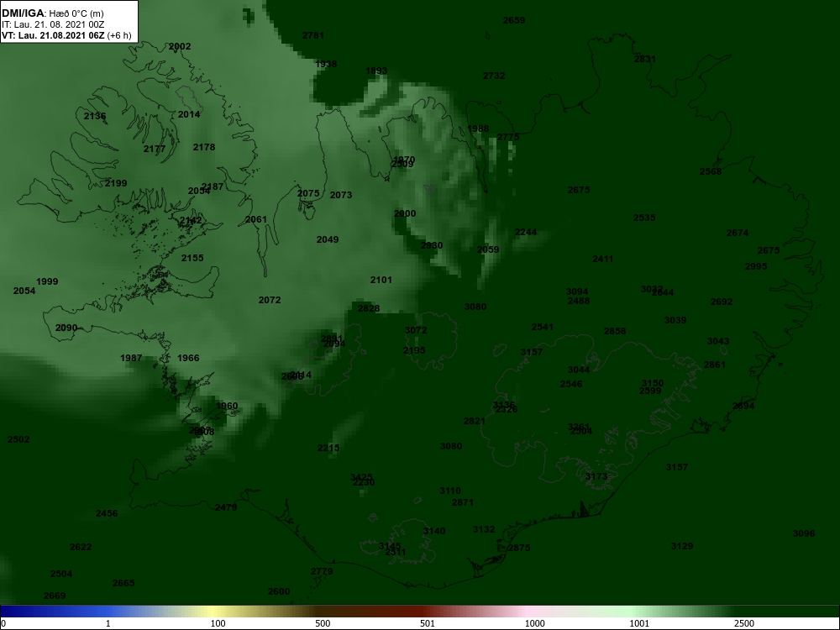Viewport: 840px width, 630px height.
Task: Click the map value "2073"
Action: pyautogui.click(x=341, y=195)
